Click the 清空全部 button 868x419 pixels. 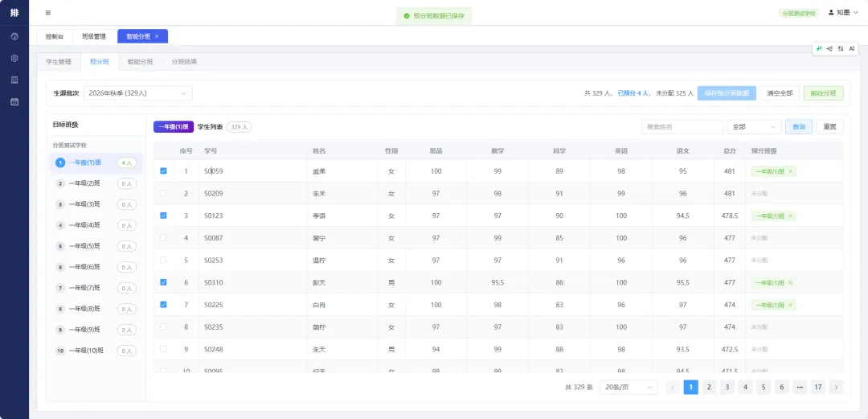coord(780,93)
